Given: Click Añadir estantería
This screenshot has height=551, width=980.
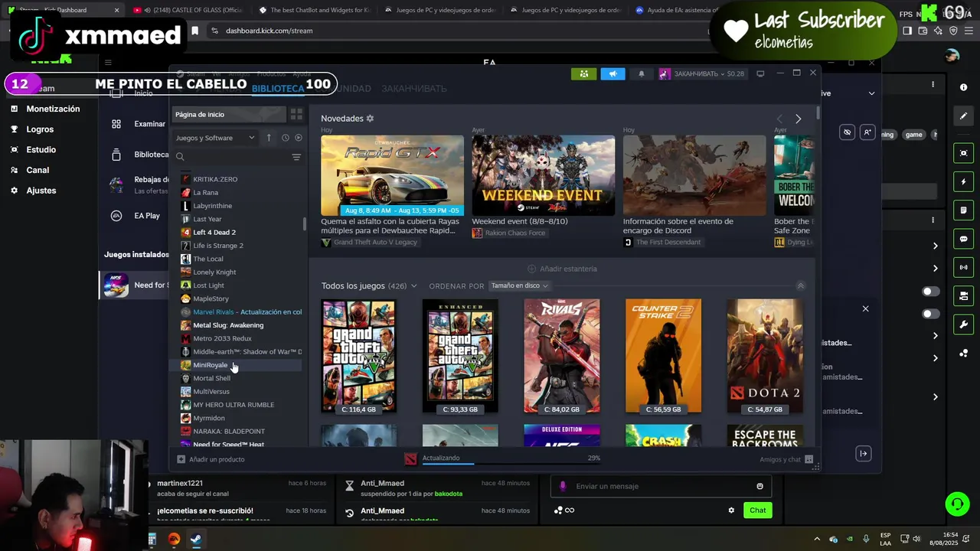Looking at the screenshot, I should click(562, 269).
